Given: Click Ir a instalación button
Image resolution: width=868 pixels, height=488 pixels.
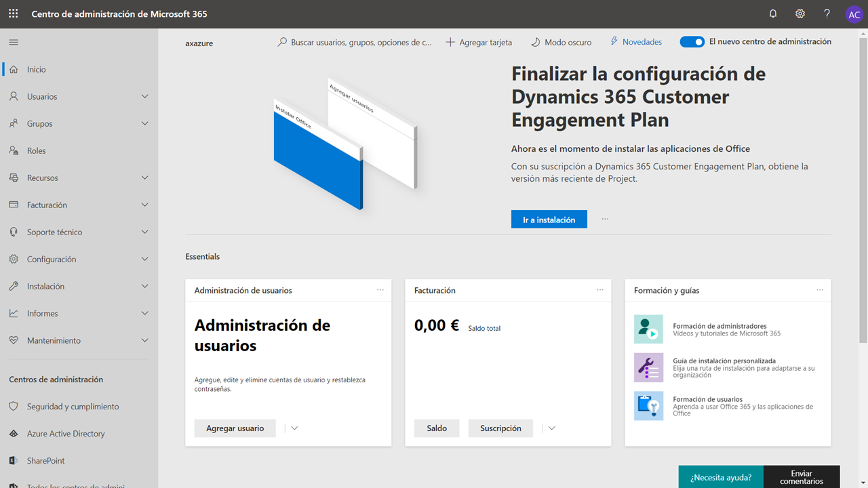Looking at the screenshot, I should 549,220.
